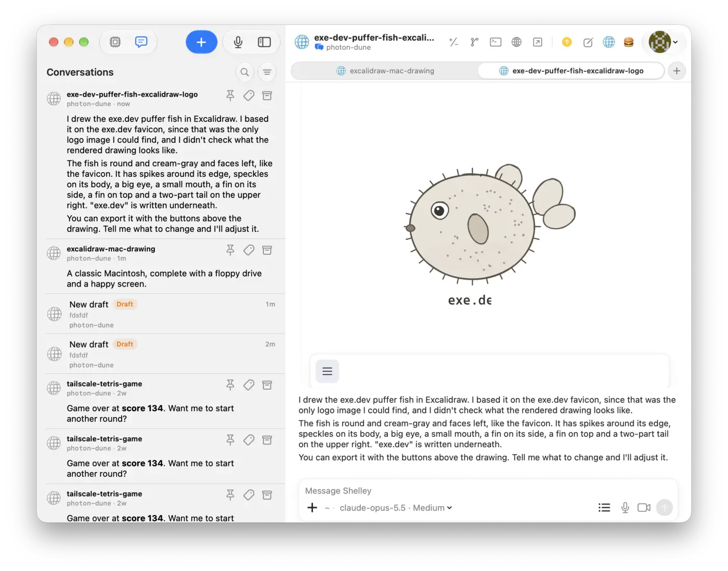Tag the exe-dev-puffer-fish-excalidraw-logo conversation
The height and width of the screenshot is (571, 728).
tap(249, 95)
